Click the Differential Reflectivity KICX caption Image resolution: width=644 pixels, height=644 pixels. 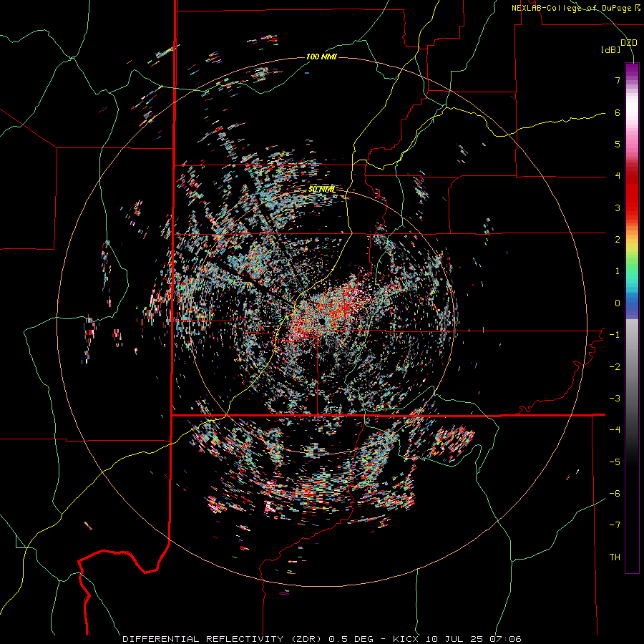pos(322,639)
